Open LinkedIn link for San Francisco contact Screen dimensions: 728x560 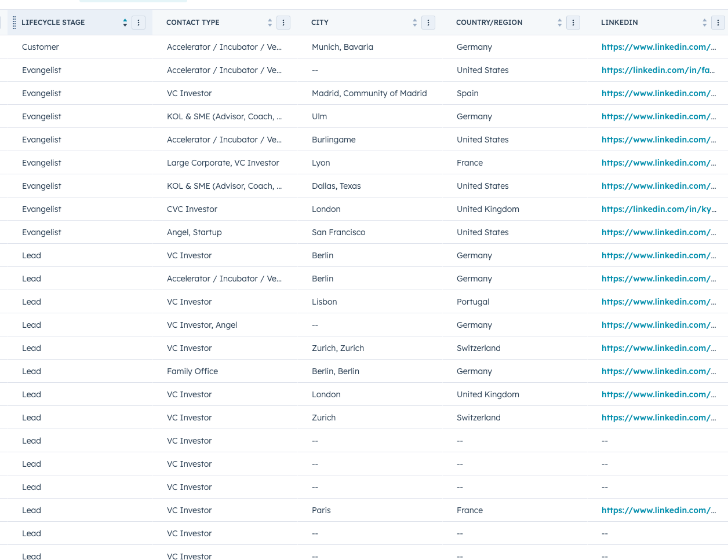point(659,232)
